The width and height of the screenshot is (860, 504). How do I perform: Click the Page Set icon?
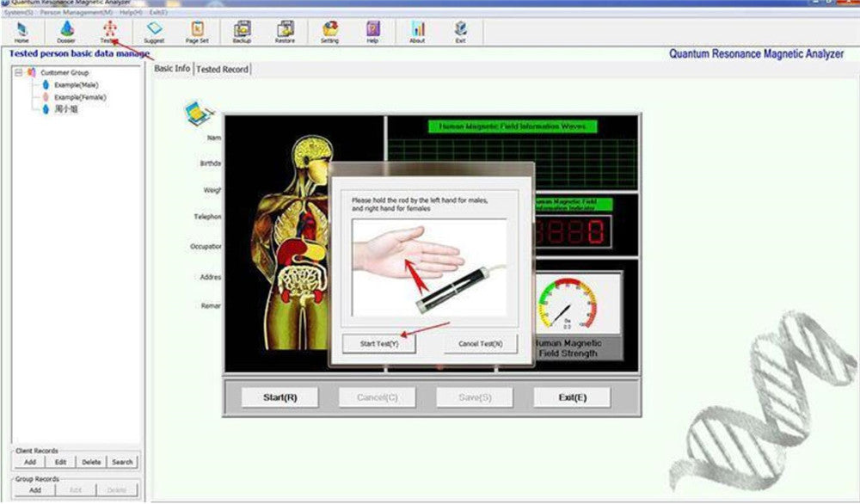click(x=198, y=32)
